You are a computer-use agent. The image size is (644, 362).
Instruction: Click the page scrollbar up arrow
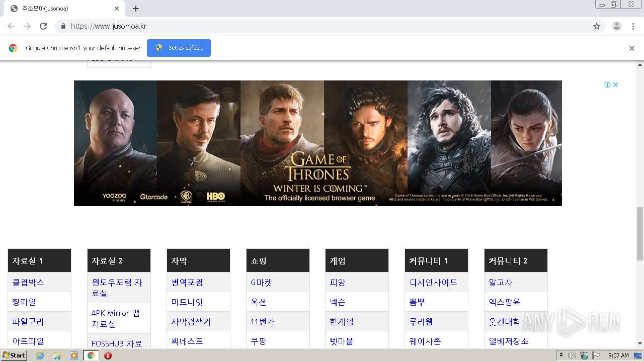click(640, 65)
